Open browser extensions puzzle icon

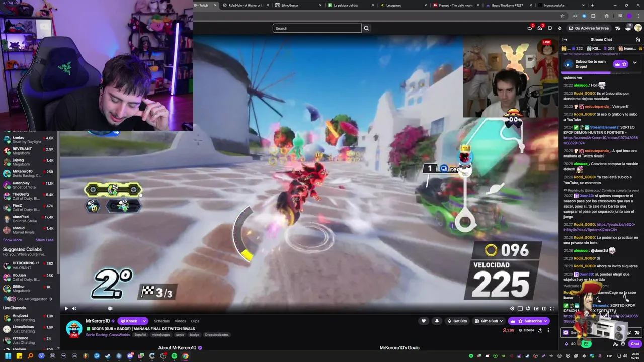[593, 16]
